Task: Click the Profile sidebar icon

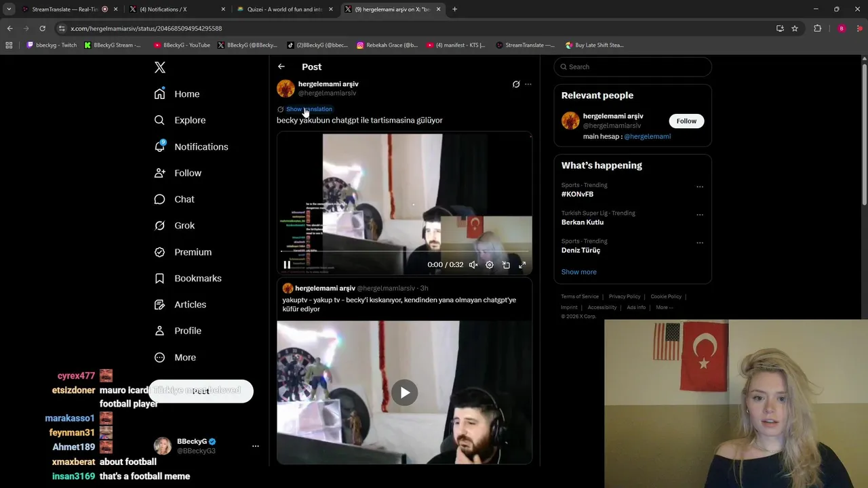Action: click(159, 331)
